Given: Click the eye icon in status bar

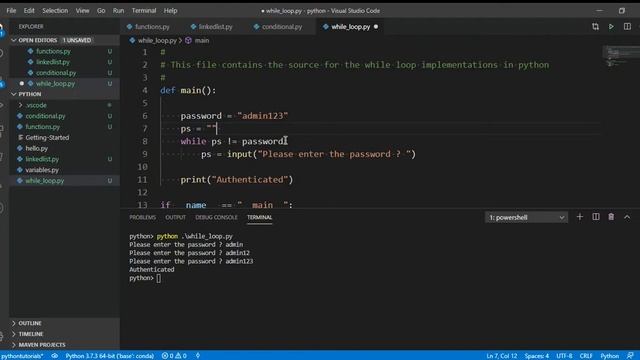Looking at the screenshot, I should (x=54, y=356).
